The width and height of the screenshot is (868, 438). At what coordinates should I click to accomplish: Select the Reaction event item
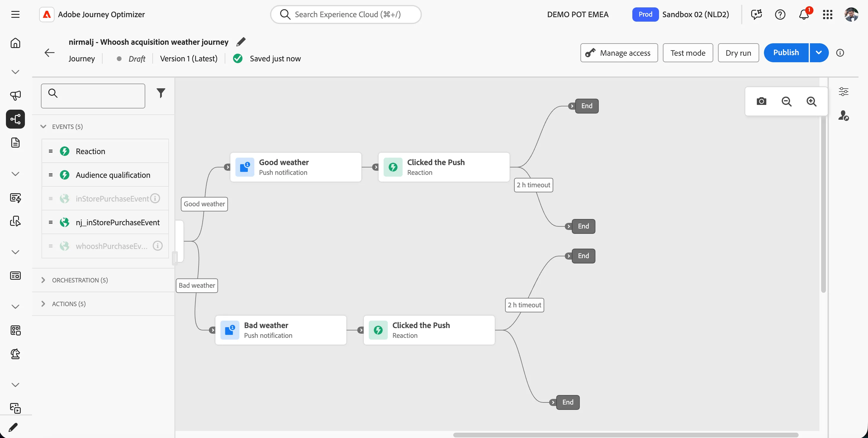coord(105,151)
